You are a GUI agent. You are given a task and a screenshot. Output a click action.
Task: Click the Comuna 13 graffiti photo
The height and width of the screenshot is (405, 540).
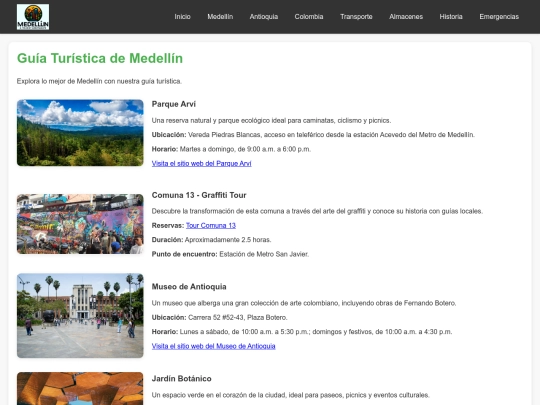[80, 224]
